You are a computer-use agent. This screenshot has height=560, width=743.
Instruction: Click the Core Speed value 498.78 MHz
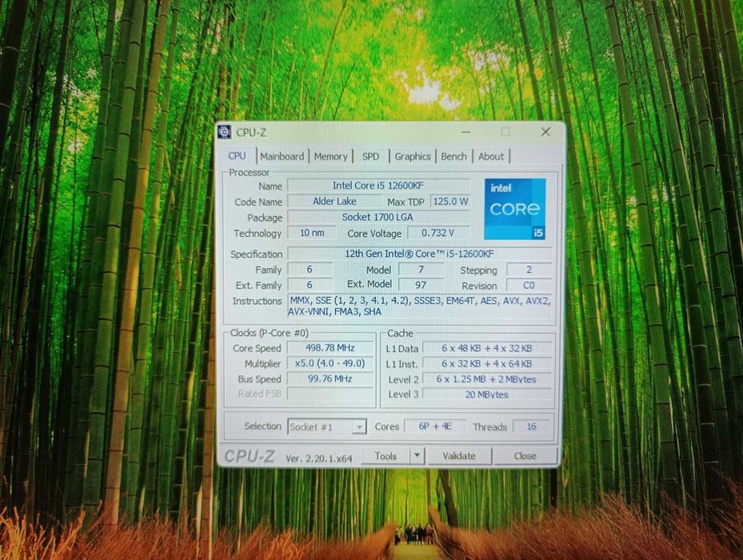tap(330, 347)
